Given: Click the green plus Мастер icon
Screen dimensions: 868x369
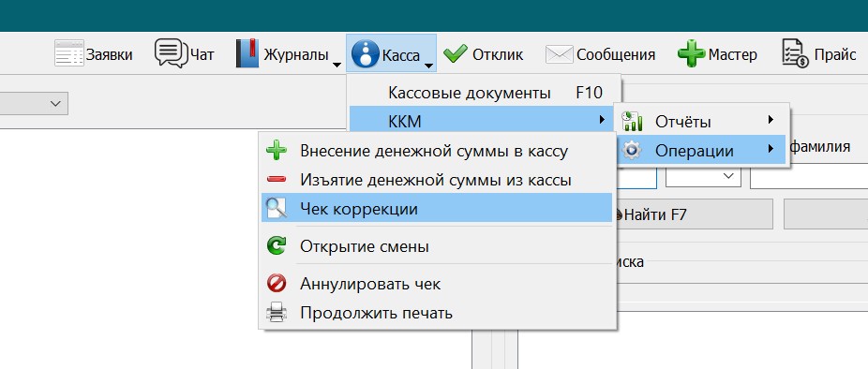Looking at the screenshot, I should pos(692,53).
